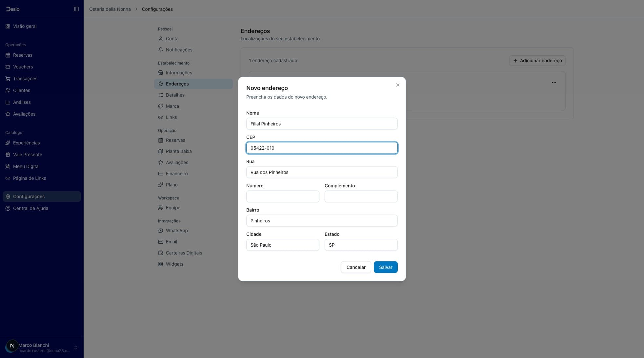Click the Avaliações star icon in main sidebar
Image resolution: width=644 pixels, height=358 pixels.
[8, 114]
